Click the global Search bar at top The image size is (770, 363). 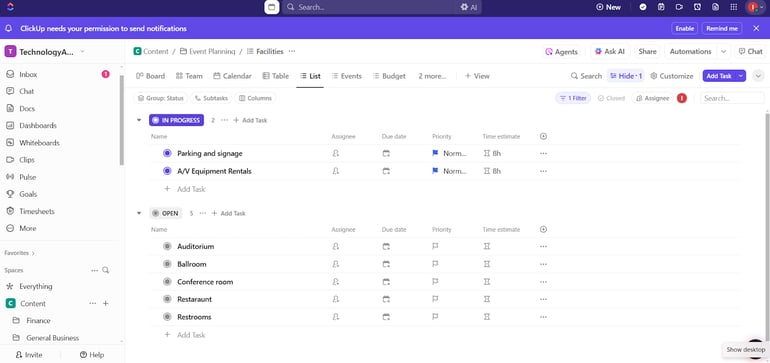coord(371,7)
